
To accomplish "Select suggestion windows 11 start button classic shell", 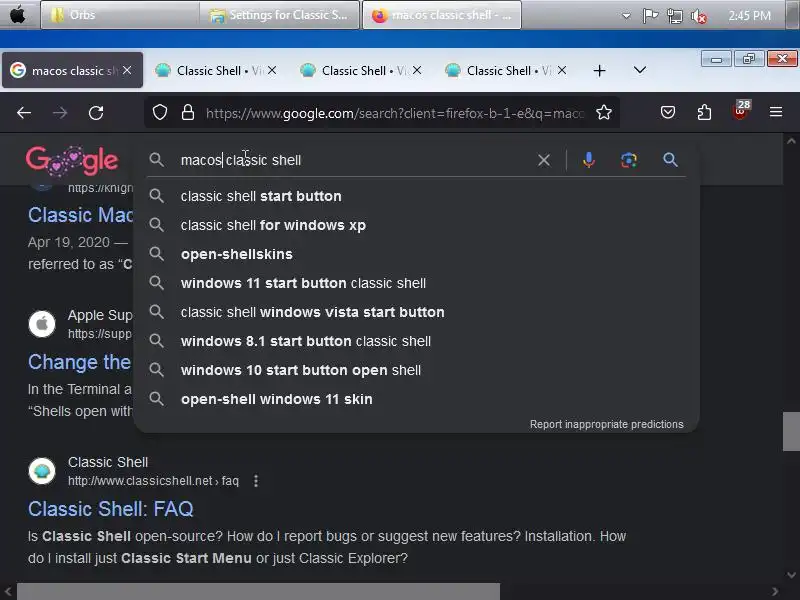I will coord(416,283).
